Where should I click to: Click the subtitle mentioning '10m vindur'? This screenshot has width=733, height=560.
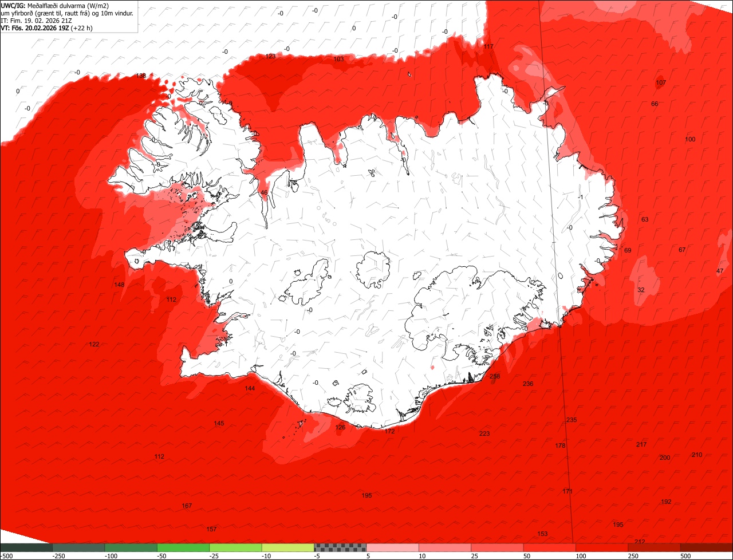pyautogui.click(x=67, y=13)
